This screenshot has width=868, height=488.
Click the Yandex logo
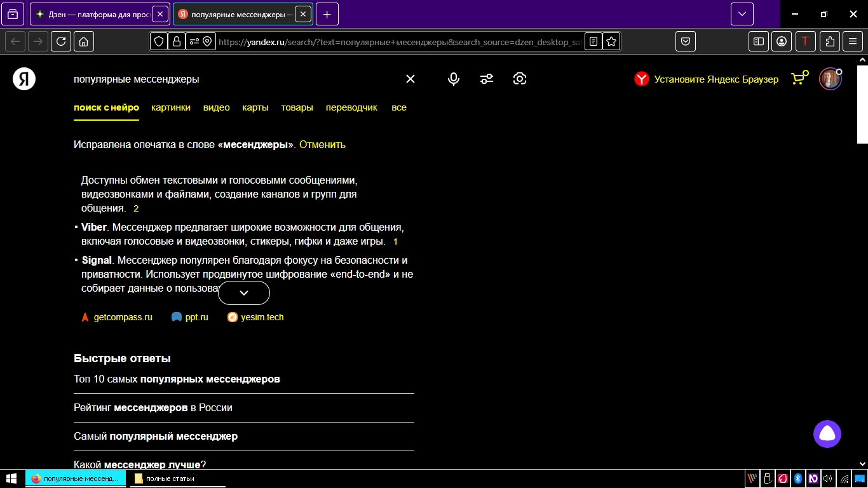tap(24, 79)
